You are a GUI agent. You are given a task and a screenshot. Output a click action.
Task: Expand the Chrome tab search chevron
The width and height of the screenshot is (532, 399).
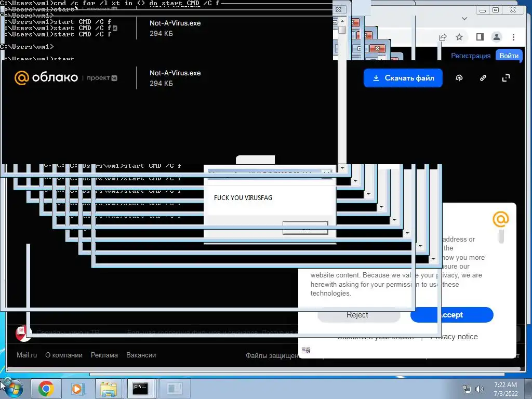464,19
